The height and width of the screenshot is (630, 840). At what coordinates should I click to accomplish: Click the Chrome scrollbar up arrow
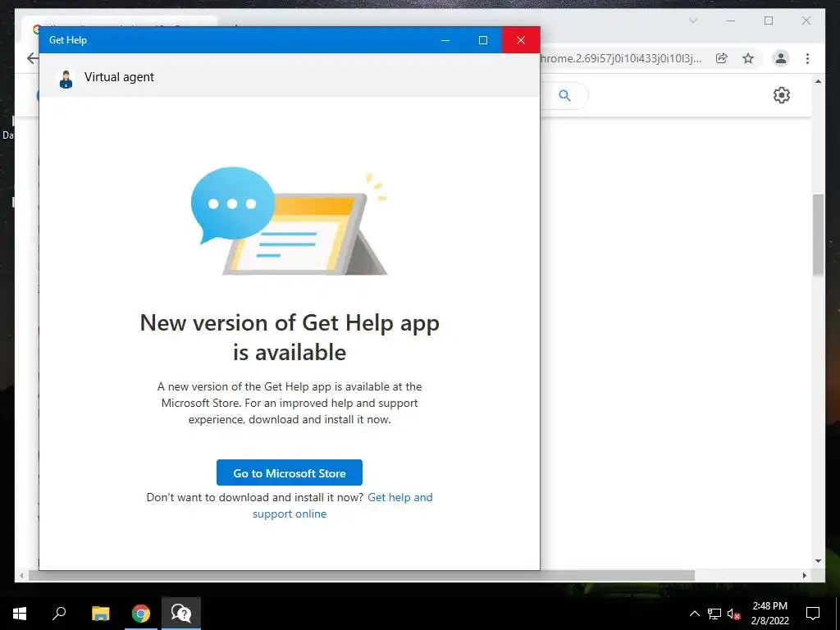(818, 81)
